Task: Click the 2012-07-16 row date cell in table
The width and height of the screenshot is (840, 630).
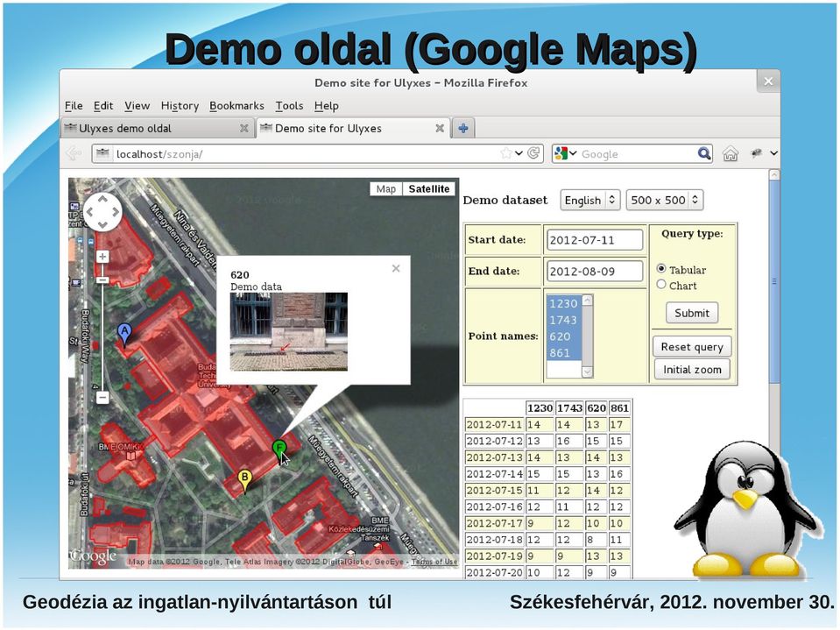Action: pos(494,506)
